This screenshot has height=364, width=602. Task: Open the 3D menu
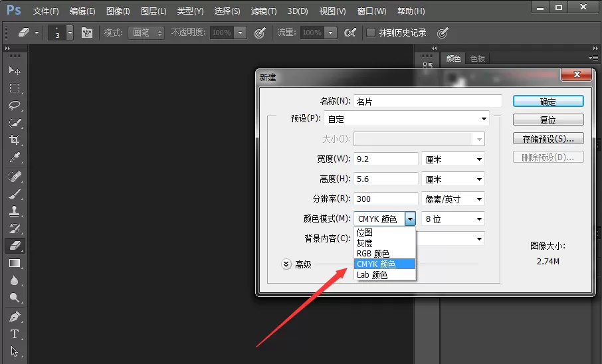pyautogui.click(x=298, y=11)
